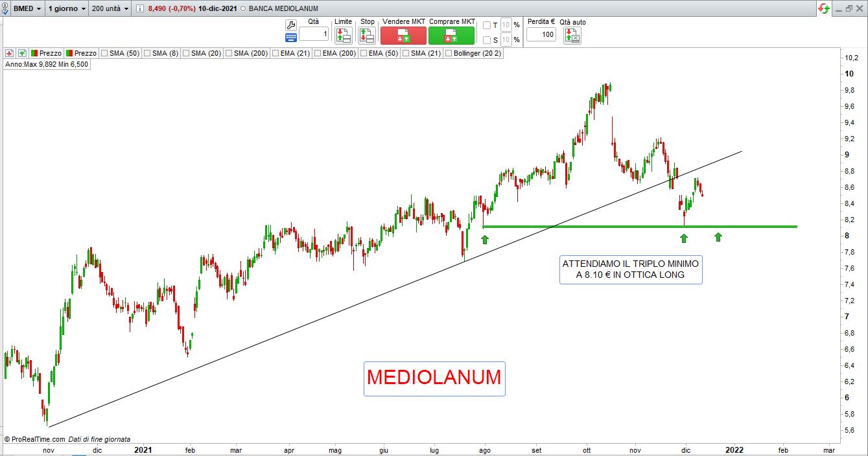Click the T percentage field
This screenshot has height=456, width=868.
[x=506, y=25]
